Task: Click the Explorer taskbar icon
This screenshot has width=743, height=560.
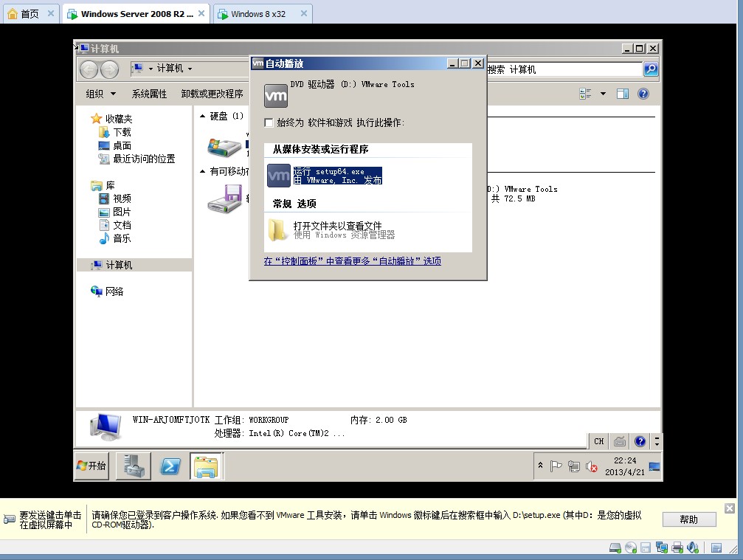Action: pyautogui.click(x=206, y=466)
